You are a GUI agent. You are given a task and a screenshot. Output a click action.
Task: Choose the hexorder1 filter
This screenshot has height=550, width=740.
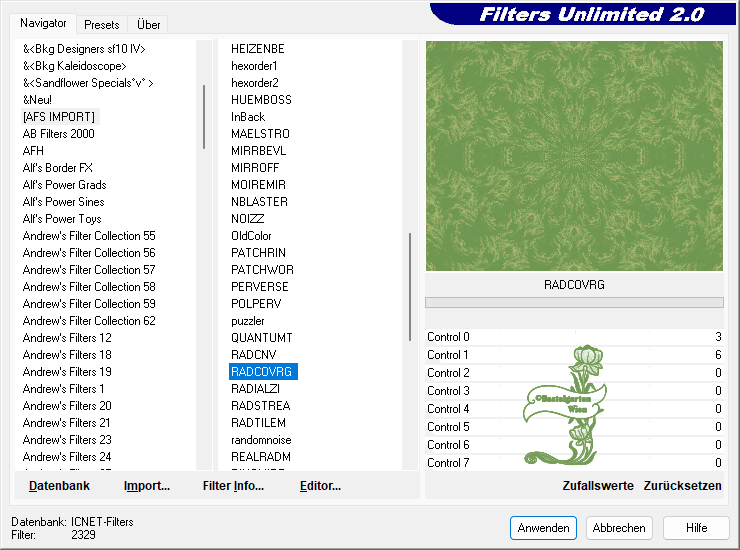coord(254,66)
